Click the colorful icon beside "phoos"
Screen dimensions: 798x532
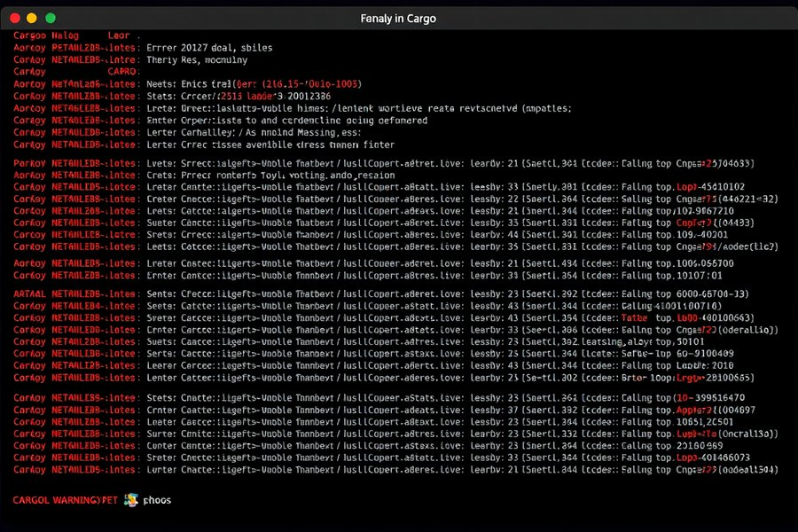[x=131, y=500]
